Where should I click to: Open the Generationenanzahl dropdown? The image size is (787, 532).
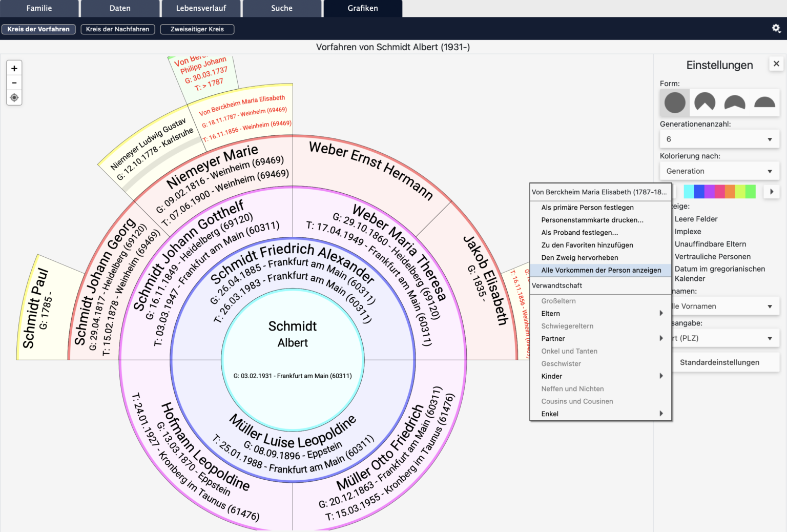click(x=719, y=138)
